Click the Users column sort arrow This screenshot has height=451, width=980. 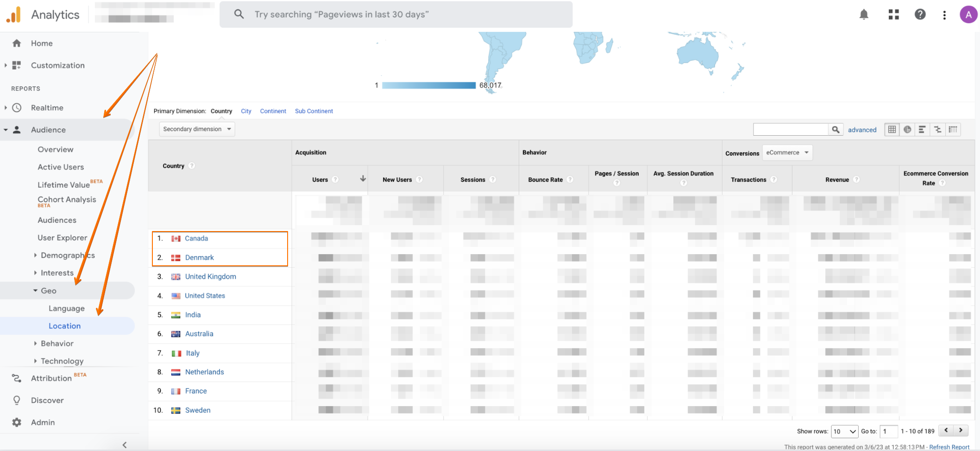point(363,179)
